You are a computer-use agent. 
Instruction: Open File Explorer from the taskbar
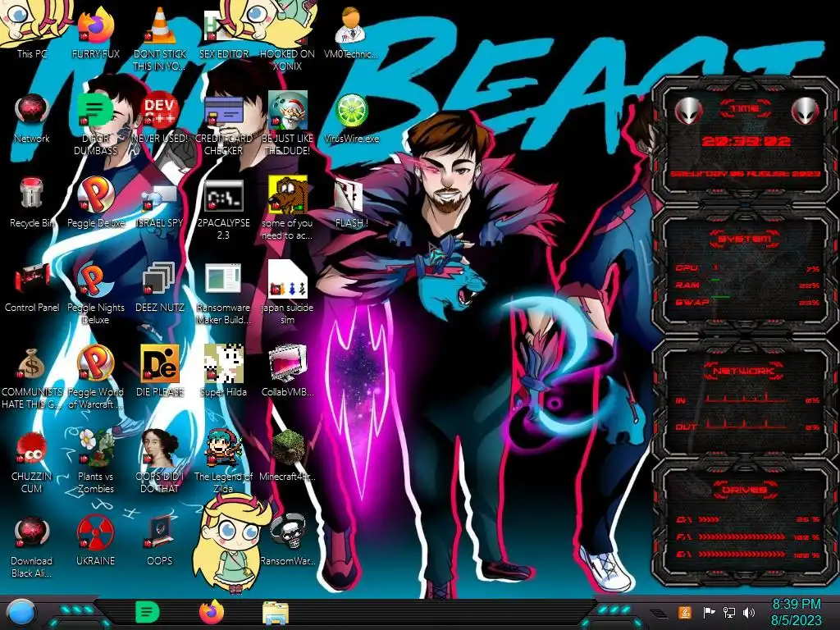point(276,613)
